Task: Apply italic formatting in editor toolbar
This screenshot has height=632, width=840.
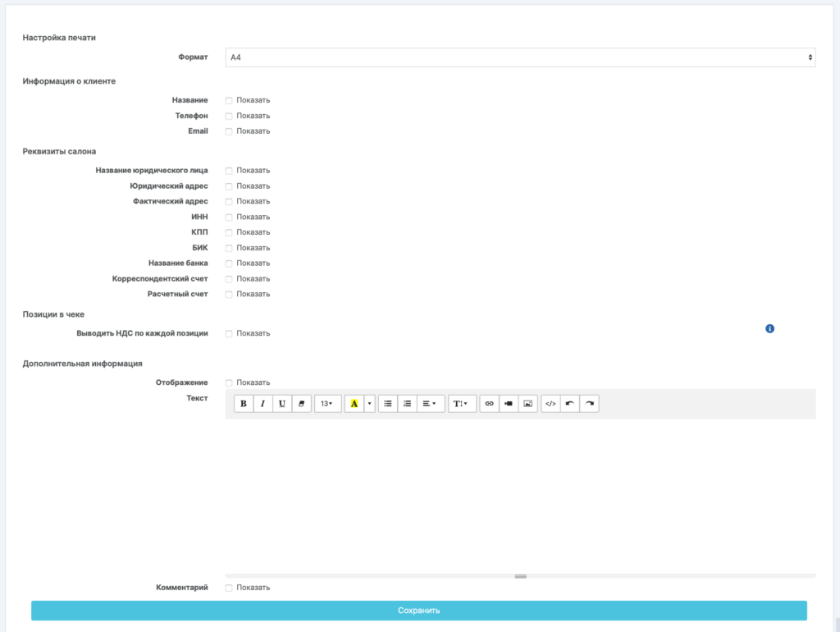Action: click(x=262, y=404)
